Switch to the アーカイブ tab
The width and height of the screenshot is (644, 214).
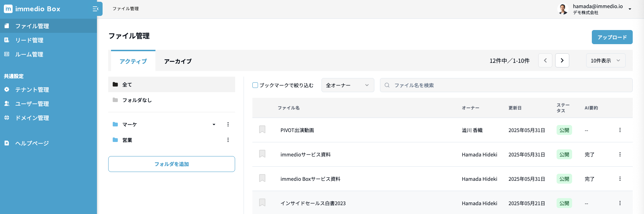[178, 61]
